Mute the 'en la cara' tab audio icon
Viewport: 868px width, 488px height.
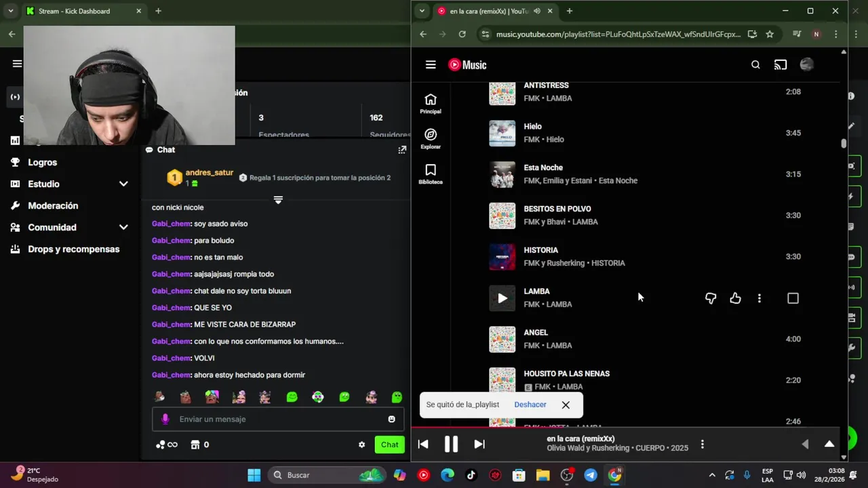[x=537, y=11]
